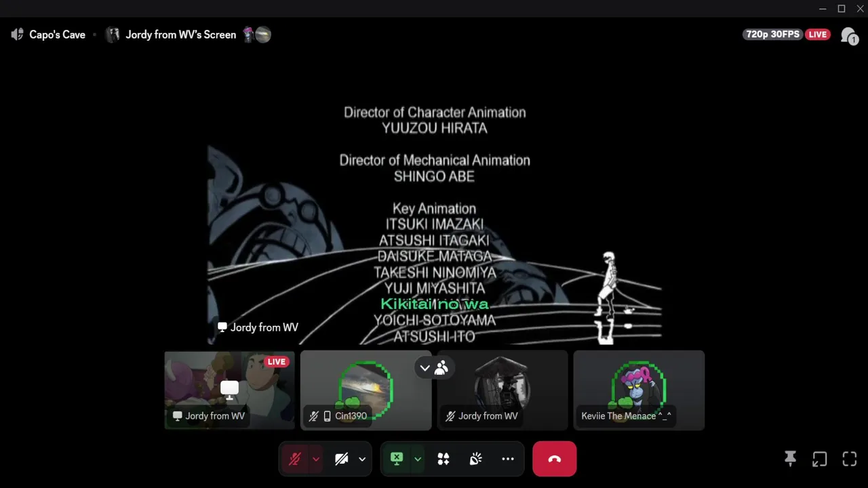Click the Cin1390 name label
The image size is (868, 488).
(351, 416)
